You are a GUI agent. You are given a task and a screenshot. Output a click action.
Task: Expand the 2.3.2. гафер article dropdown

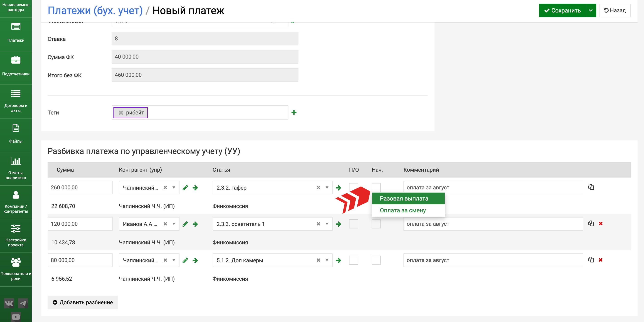click(x=327, y=188)
